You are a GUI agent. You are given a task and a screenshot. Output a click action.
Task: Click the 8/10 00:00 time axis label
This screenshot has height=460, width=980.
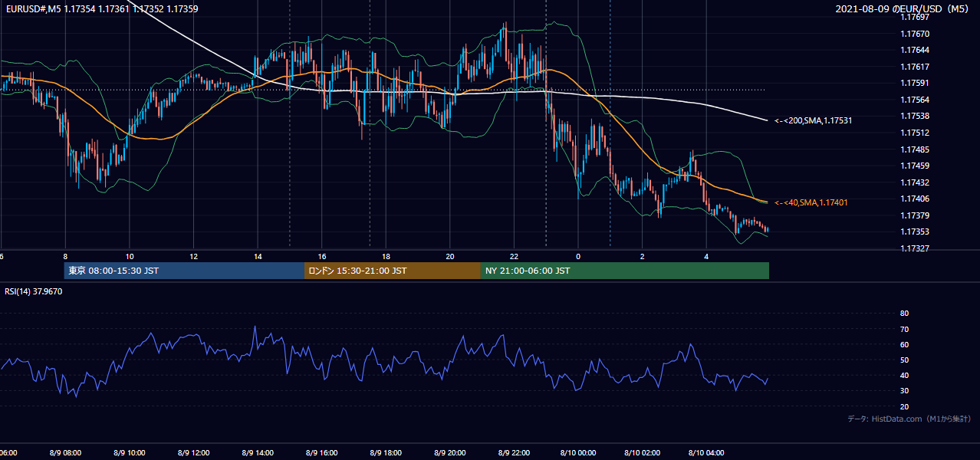coord(578,453)
